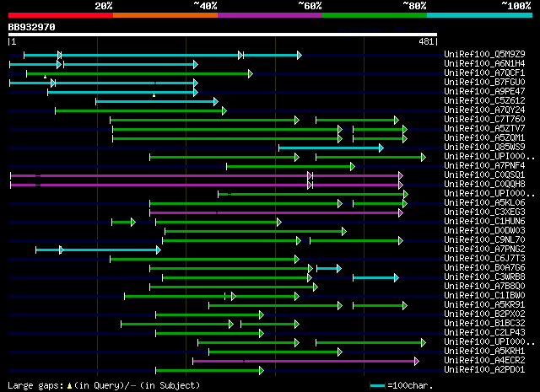Viewport: 540px width, 392px height.
Task: Click the purple alignment bar in A4ECR2 row
Action: click(x=305, y=362)
